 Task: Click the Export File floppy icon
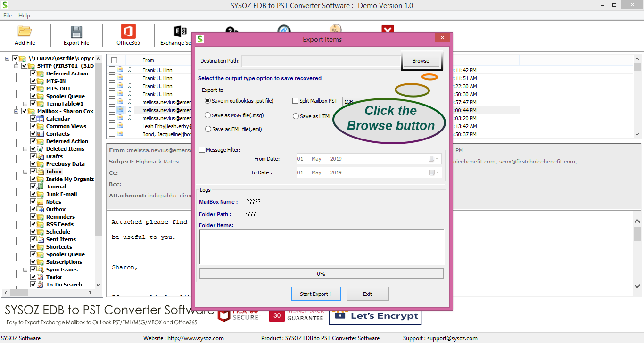(76, 32)
